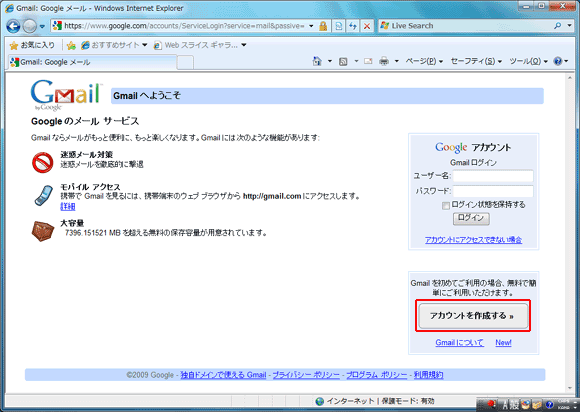Open the Help question mark icon
This screenshot has height=412, width=580.
(557, 61)
